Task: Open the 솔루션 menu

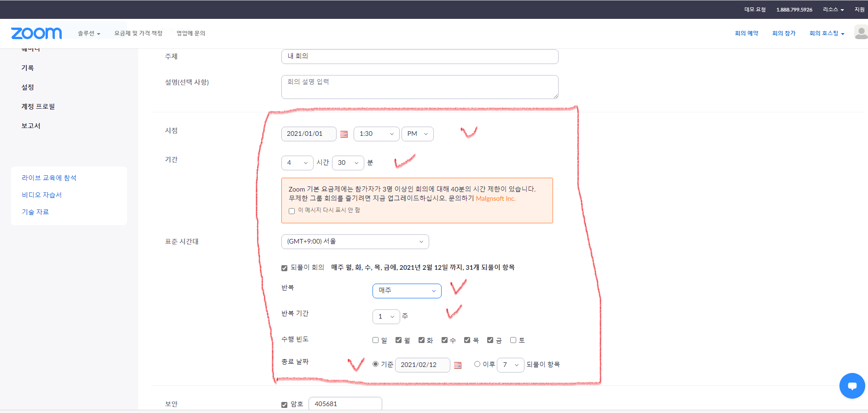Action: pos(88,33)
